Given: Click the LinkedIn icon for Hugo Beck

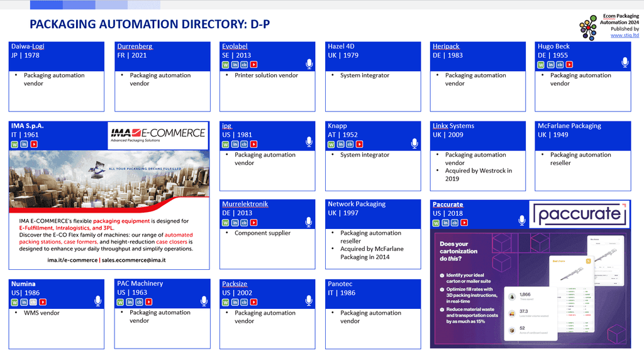Looking at the screenshot, I should click(x=550, y=65).
